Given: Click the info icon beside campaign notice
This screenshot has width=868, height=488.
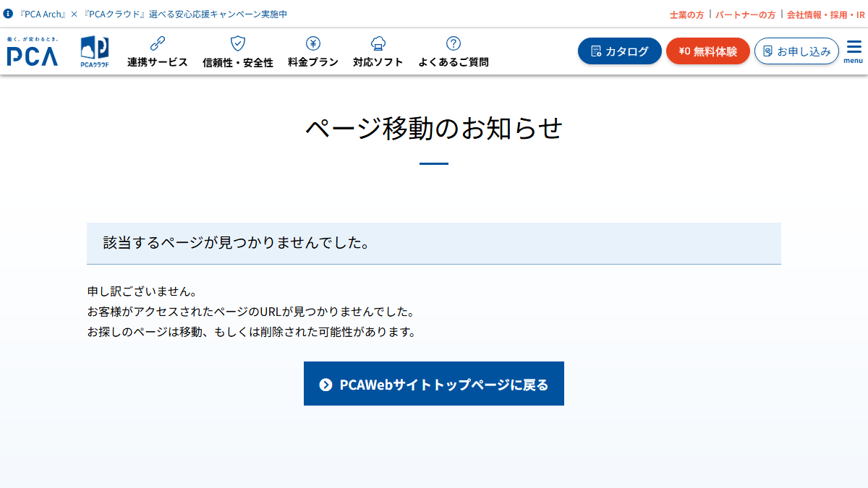Looking at the screenshot, I should point(9,14).
